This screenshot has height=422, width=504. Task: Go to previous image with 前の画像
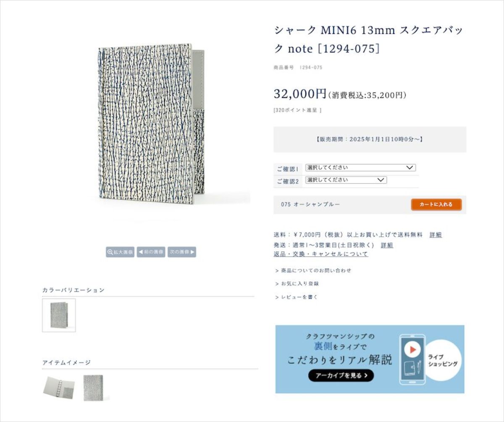coord(151,252)
